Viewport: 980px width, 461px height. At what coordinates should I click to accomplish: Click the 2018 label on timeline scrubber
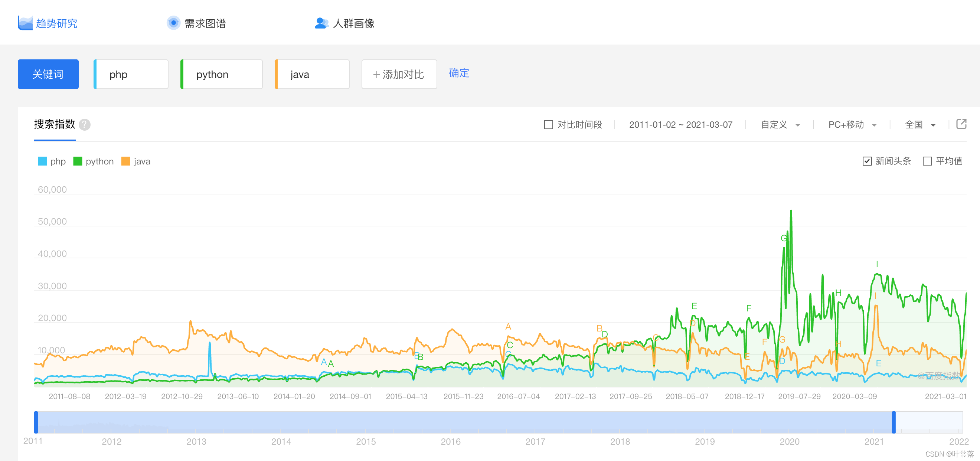click(620, 442)
